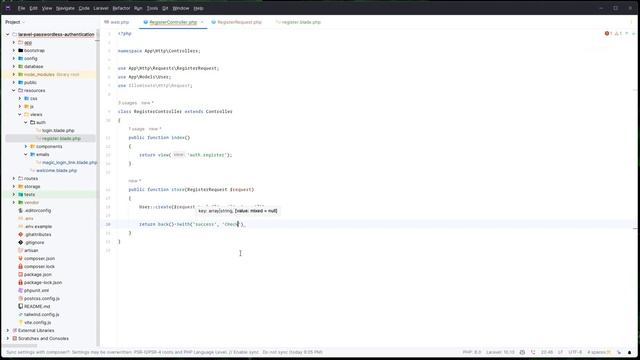
Task: Open the Refactor menu
Action: tap(121, 8)
